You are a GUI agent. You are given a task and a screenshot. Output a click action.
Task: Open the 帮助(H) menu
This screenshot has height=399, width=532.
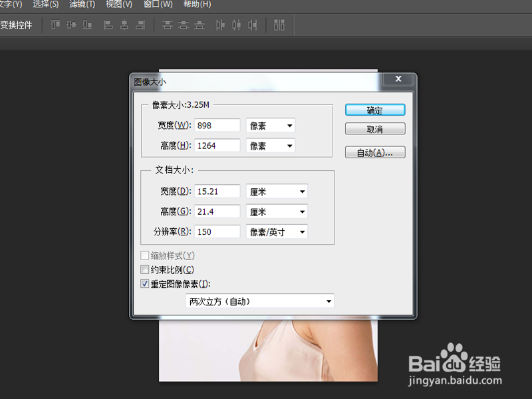(197, 5)
